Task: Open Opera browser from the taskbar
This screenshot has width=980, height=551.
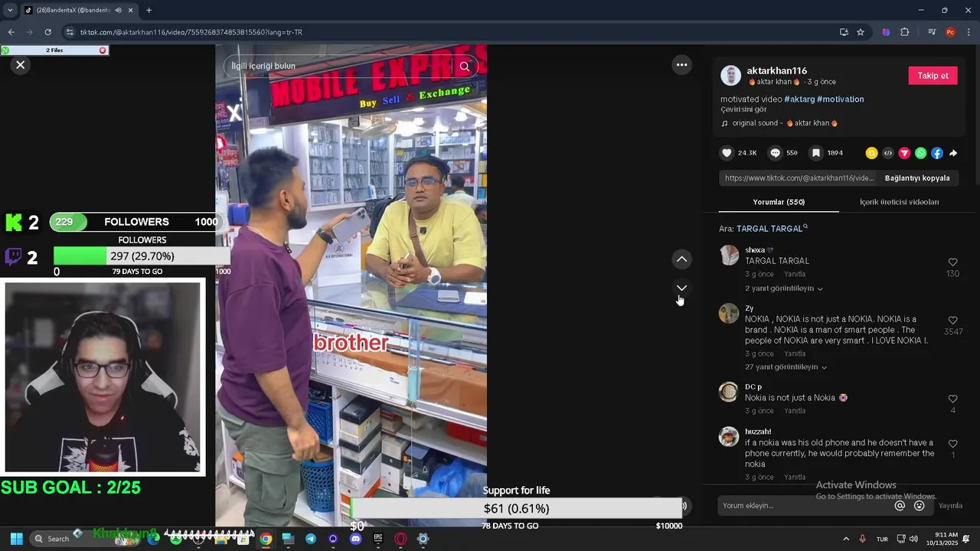Action: tap(400, 539)
